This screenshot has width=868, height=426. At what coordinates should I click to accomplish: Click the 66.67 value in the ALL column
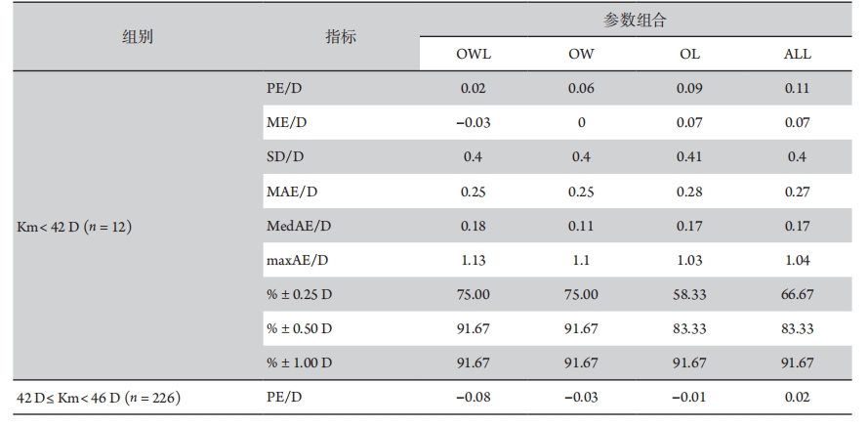pos(797,295)
